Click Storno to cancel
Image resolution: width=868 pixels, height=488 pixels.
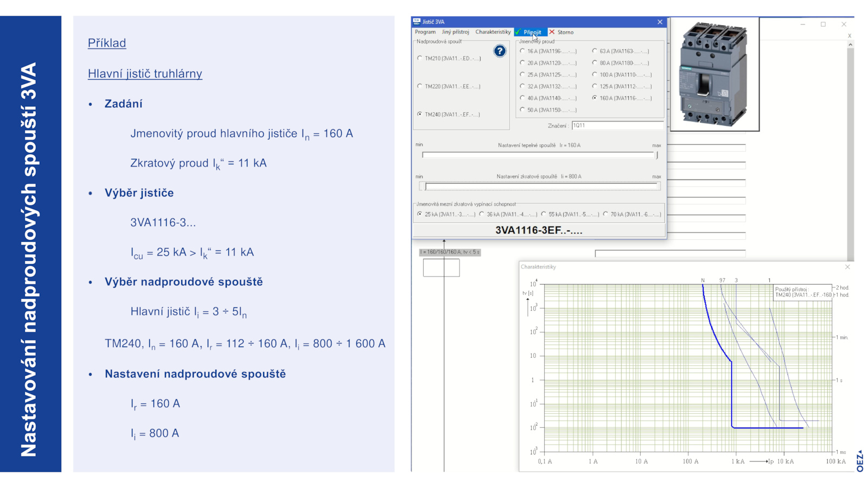(561, 32)
